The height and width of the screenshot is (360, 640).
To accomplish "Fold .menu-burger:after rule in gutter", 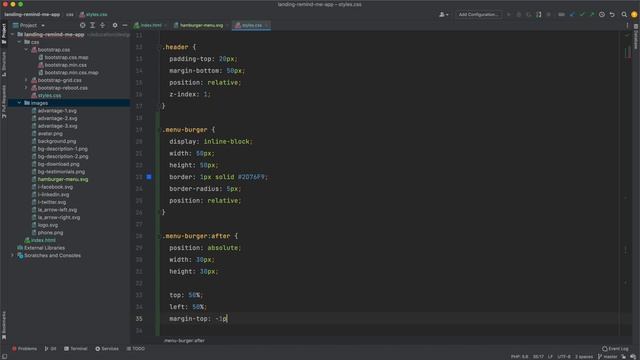I will click(160, 236).
